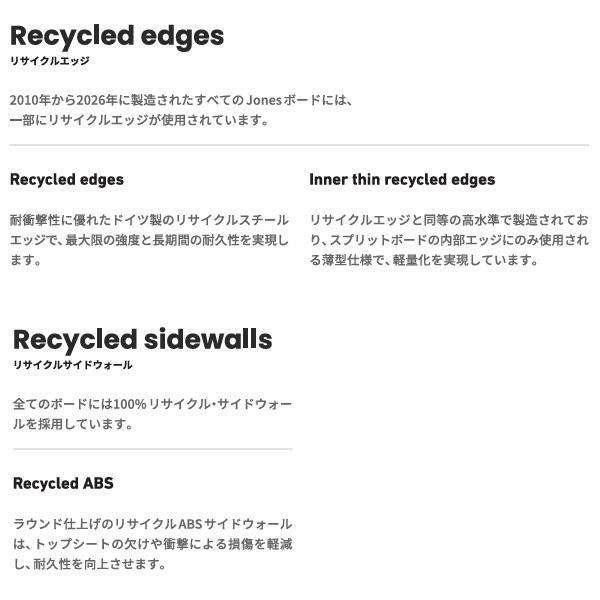This screenshot has width=600, height=600.
Task: Click the リサイクルサイドウォール subtitle text
Action: point(72,365)
